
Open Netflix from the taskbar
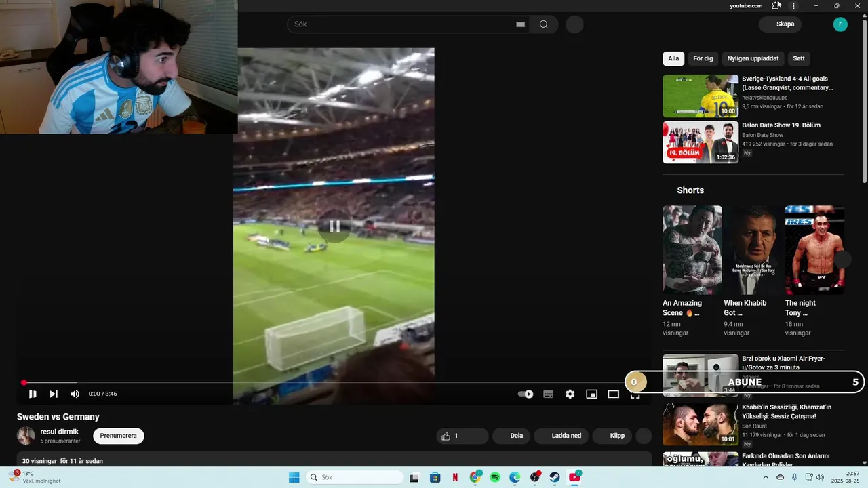[455, 477]
